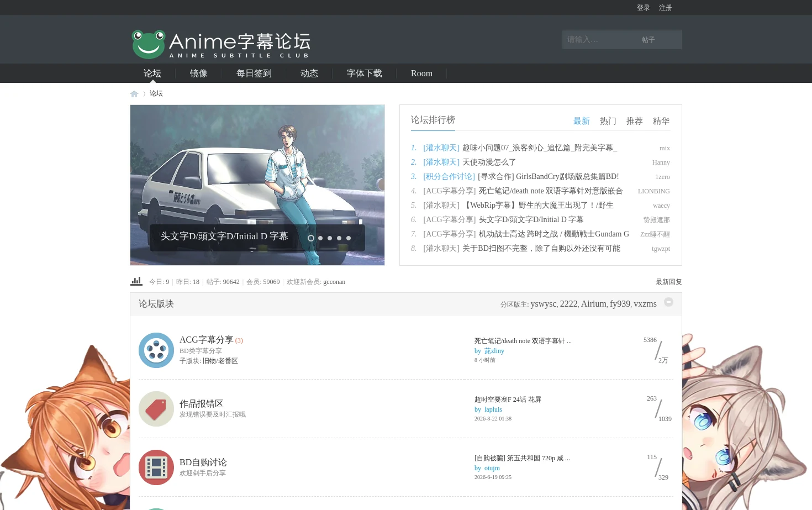Open the Initial D slideshow image
This screenshot has width=812, height=510.
[257, 185]
